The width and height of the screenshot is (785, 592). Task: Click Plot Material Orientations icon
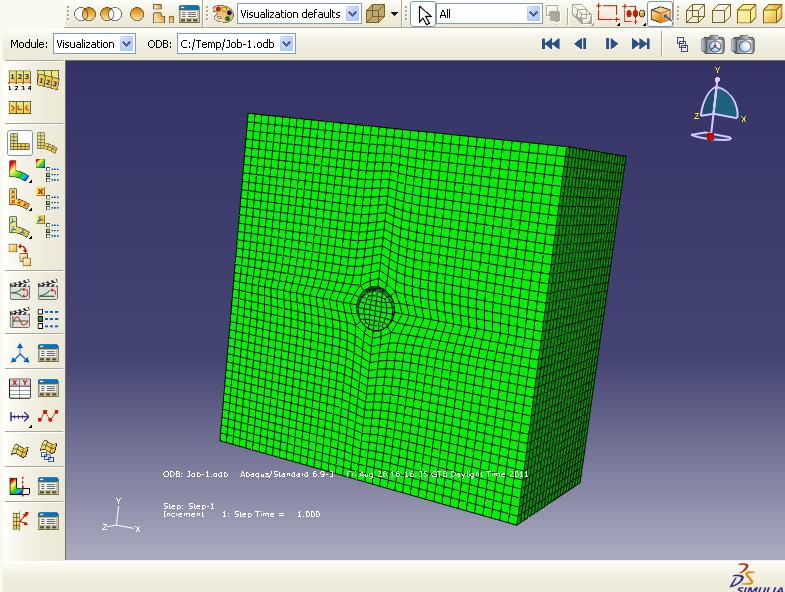20,226
